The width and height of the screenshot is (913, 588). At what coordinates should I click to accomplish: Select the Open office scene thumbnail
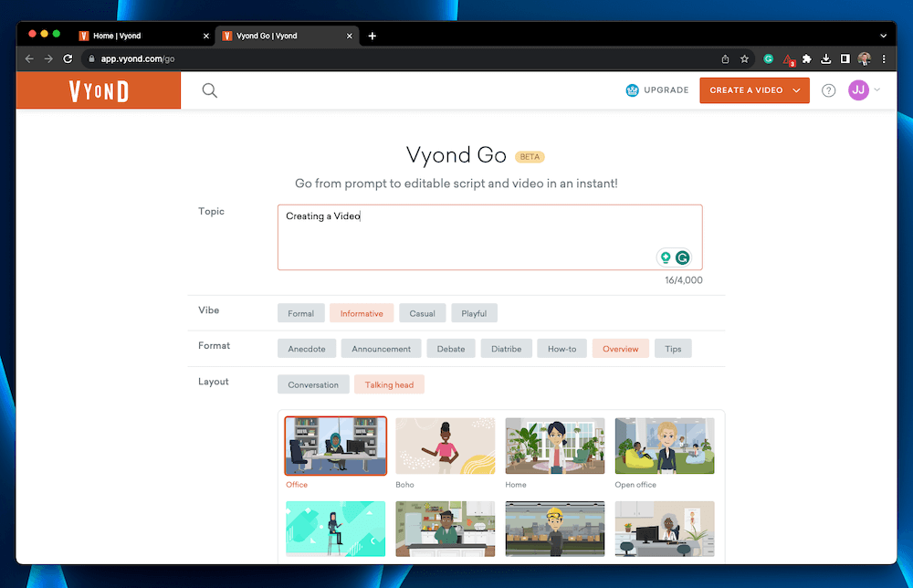pos(665,446)
